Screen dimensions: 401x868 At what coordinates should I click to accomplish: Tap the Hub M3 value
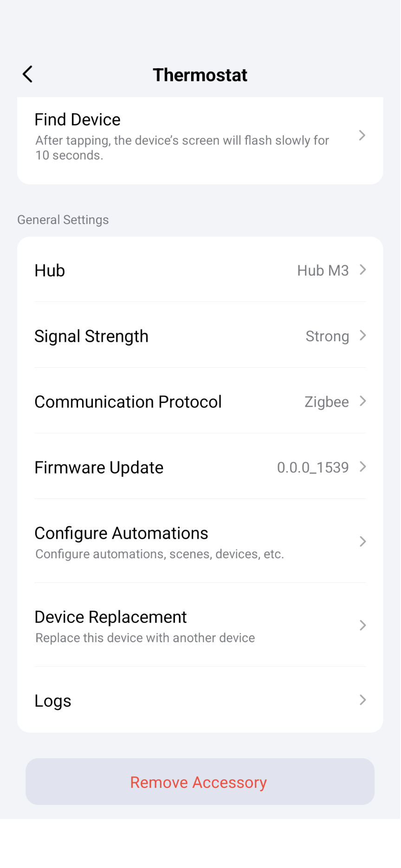click(323, 271)
